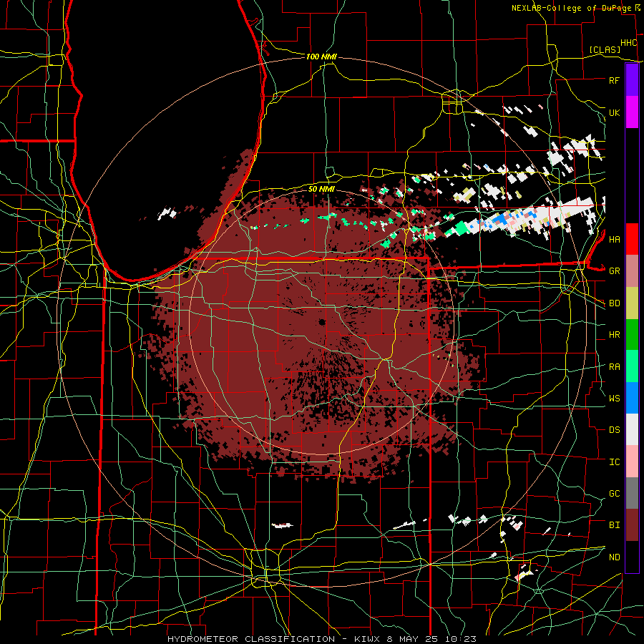The image size is (644, 644).
Task: Click the RF purple legend swatch
Action: pos(632,80)
